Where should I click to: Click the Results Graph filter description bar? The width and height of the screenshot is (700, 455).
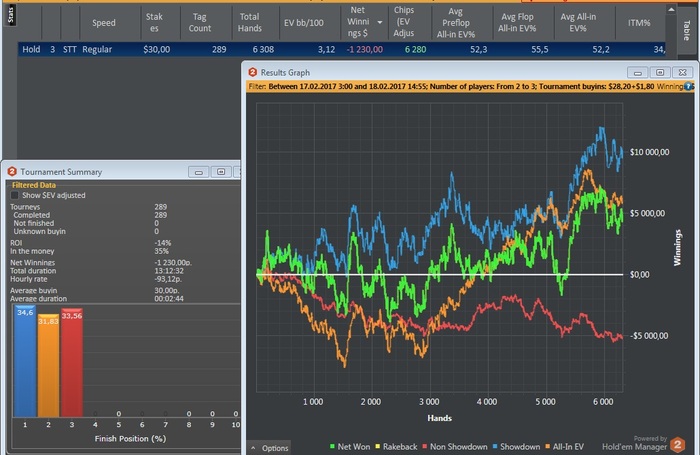[470, 87]
